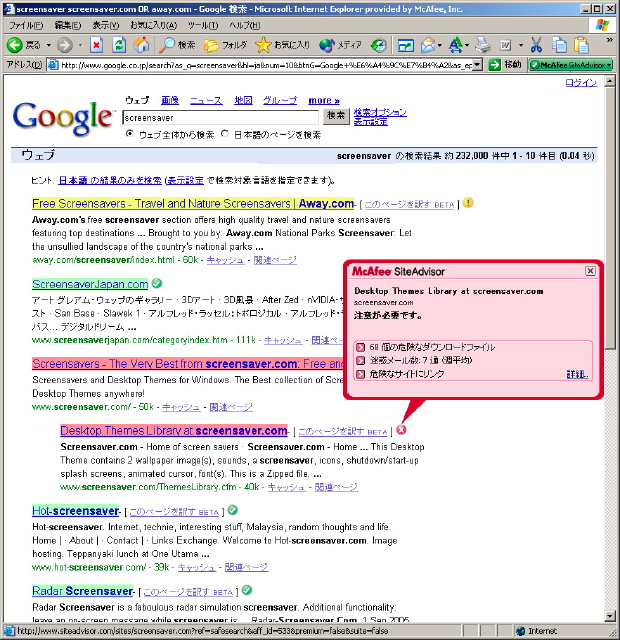Click the Refresh page icon

coord(119,45)
